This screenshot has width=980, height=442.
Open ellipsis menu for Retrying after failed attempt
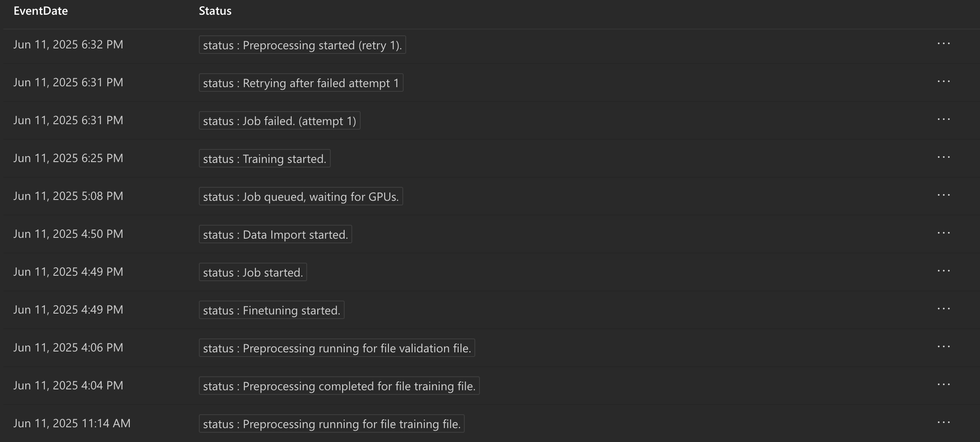pyautogui.click(x=944, y=82)
